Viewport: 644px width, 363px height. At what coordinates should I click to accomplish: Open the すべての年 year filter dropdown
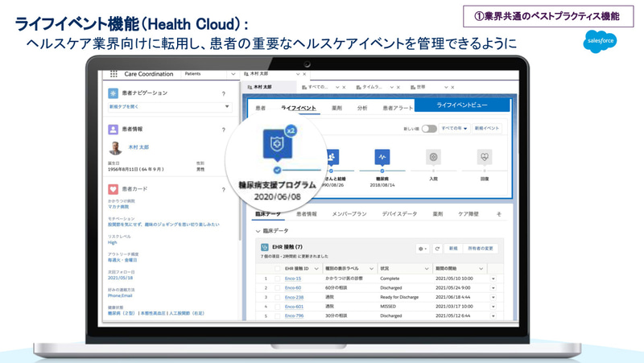click(454, 129)
